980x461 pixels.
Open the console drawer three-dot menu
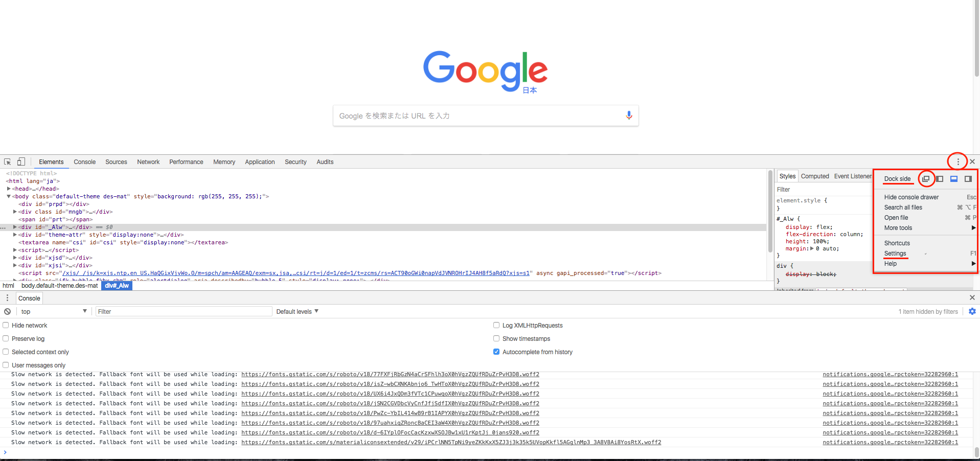(x=7, y=298)
